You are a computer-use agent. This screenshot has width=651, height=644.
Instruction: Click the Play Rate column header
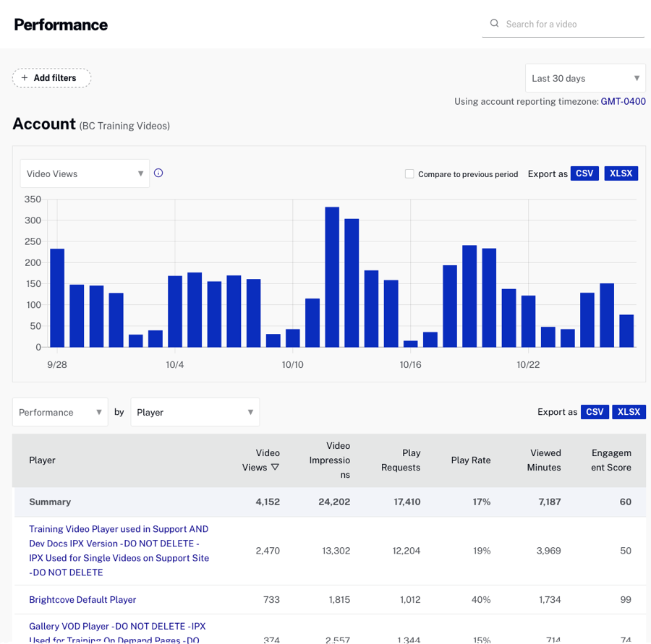(x=472, y=460)
